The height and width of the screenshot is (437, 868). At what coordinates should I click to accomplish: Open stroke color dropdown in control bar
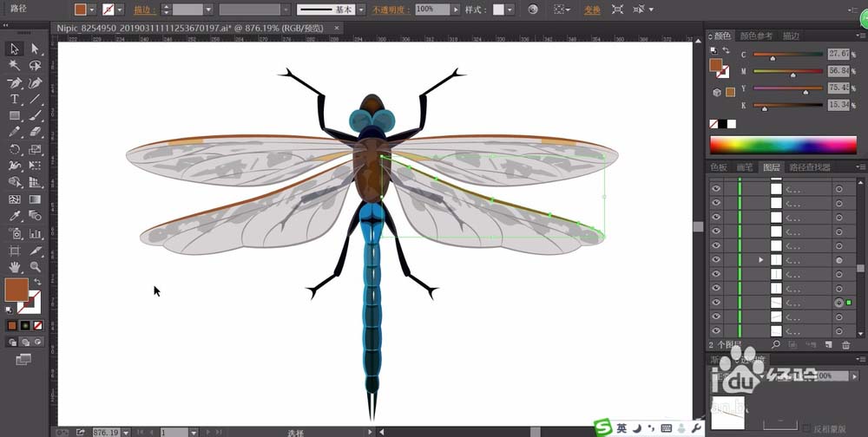[120, 10]
